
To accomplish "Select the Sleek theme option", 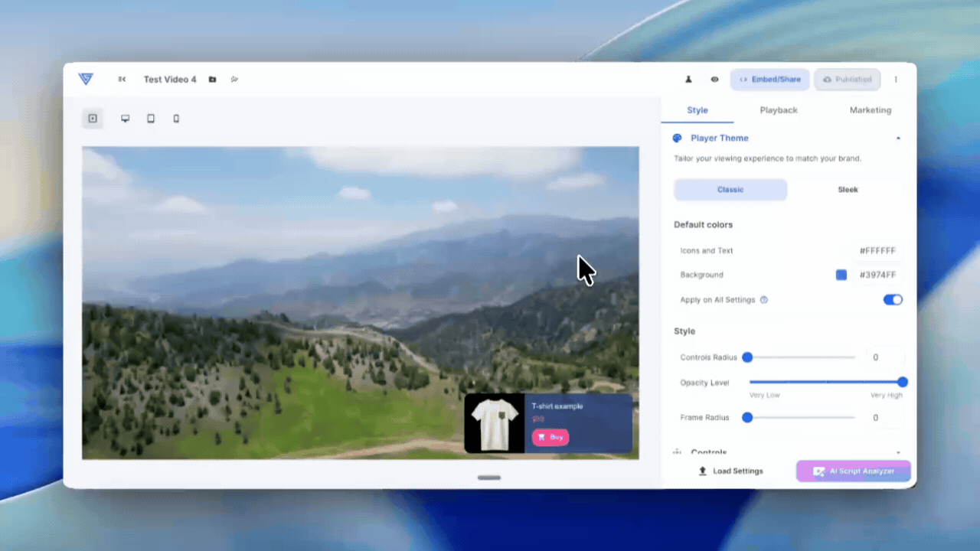I will 848,190.
